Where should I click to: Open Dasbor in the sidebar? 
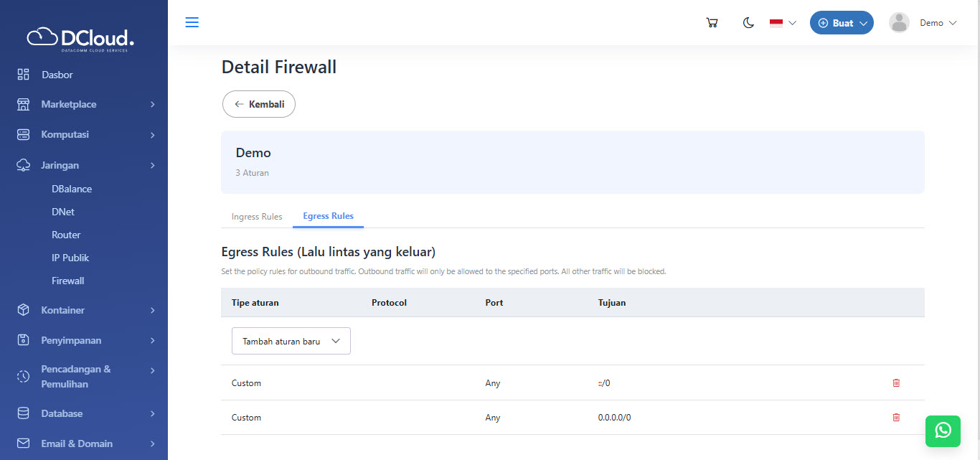click(x=57, y=75)
